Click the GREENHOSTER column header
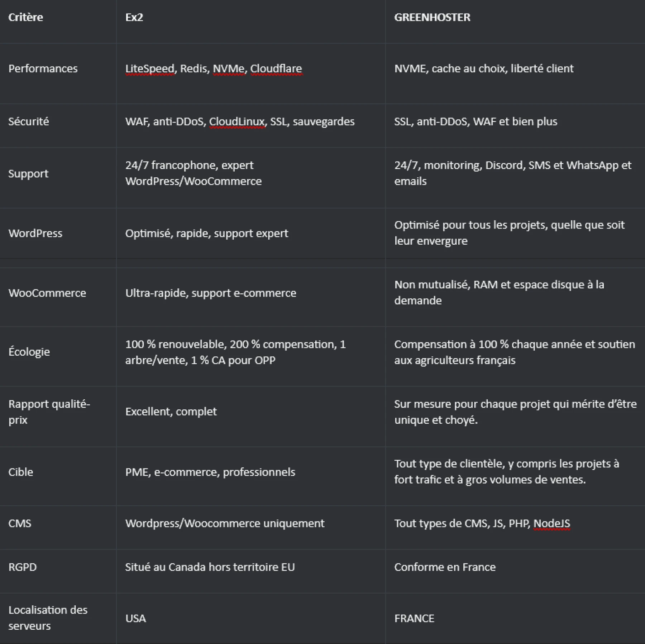The image size is (645, 644). pos(432,17)
